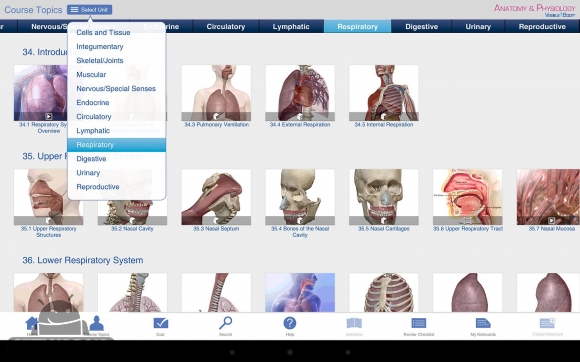Click Anatomy & Physiology Visible Body logo
This screenshot has height=362, width=580.
[535, 10]
